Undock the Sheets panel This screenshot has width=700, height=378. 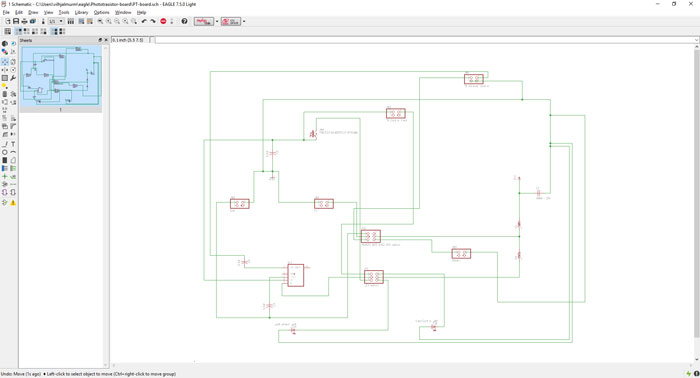[x=100, y=40]
